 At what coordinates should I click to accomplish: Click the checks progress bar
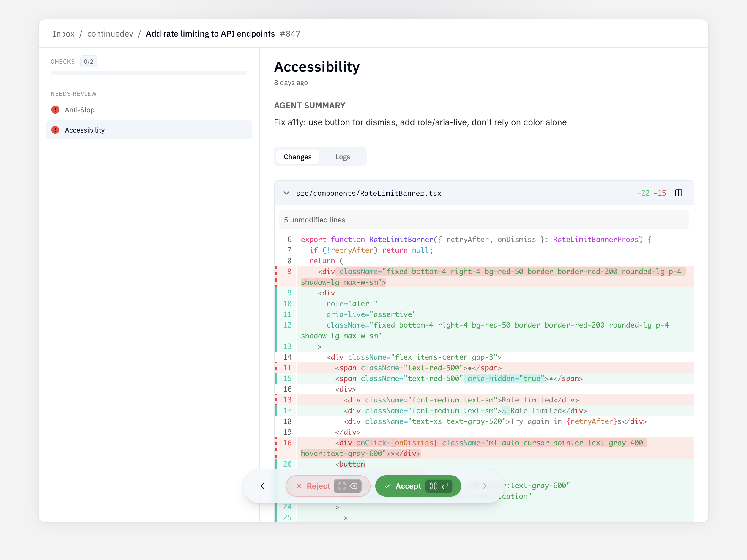pos(149,73)
